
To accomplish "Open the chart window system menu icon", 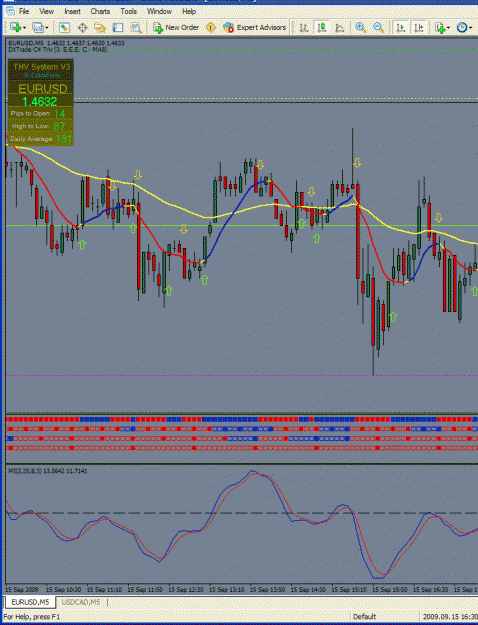I will pyautogui.click(x=10, y=11).
